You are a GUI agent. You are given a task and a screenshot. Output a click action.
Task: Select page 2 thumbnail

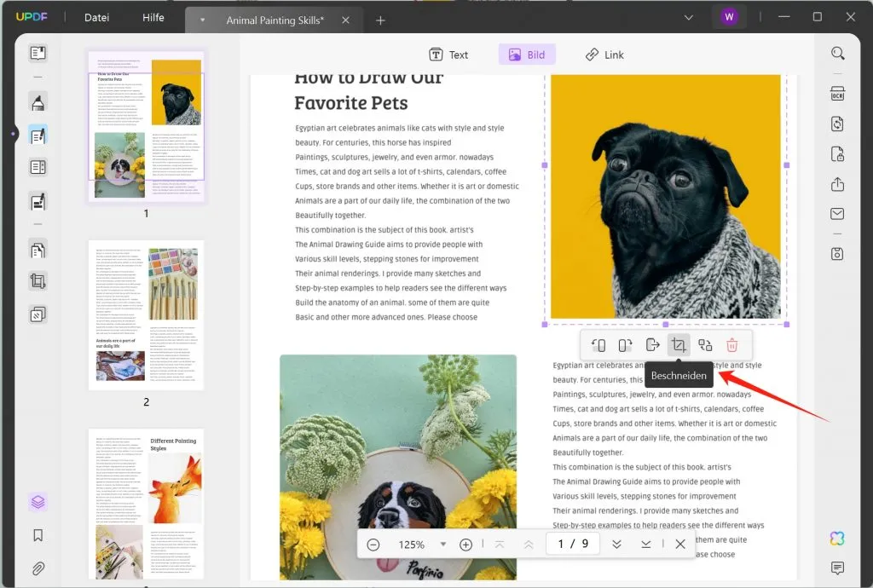(147, 315)
